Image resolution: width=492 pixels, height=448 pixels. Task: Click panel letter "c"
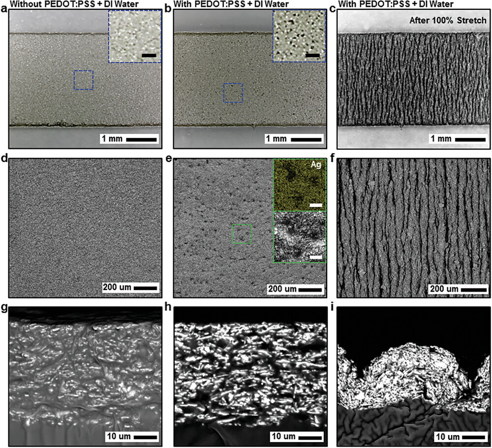point(333,9)
